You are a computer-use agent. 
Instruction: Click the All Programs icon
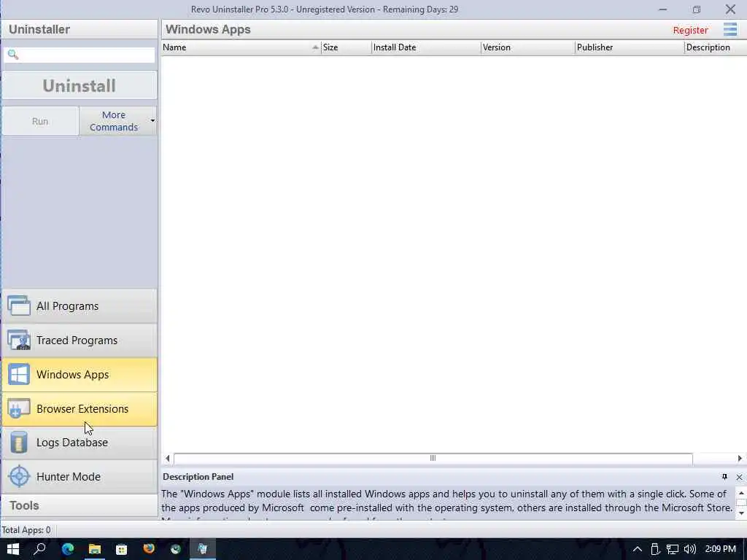click(x=19, y=306)
